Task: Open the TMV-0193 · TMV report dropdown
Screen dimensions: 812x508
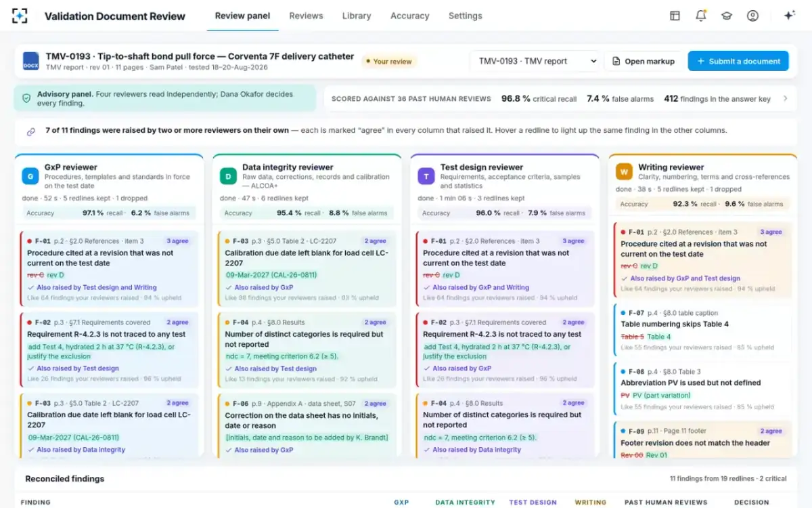Action: (535, 61)
